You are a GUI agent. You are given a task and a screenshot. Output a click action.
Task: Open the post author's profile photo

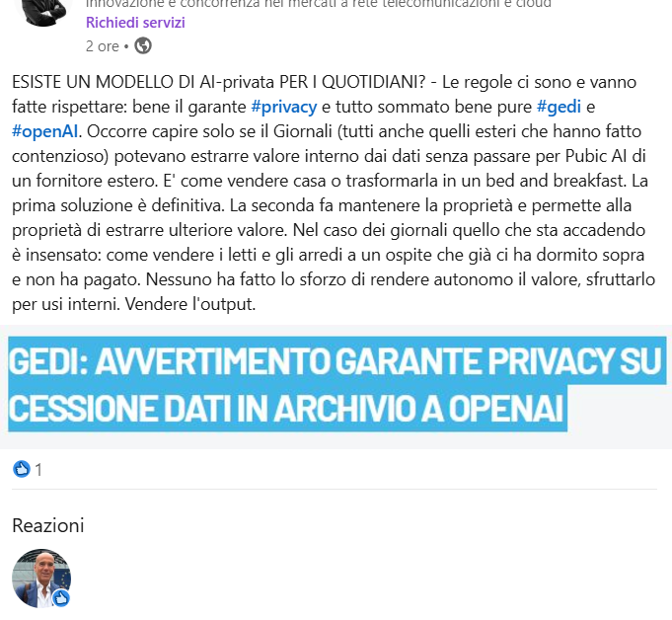coord(42,11)
